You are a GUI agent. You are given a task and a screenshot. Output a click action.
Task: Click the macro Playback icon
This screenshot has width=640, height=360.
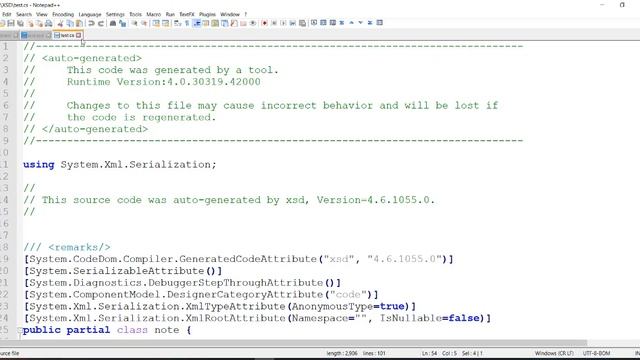[283, 23]
